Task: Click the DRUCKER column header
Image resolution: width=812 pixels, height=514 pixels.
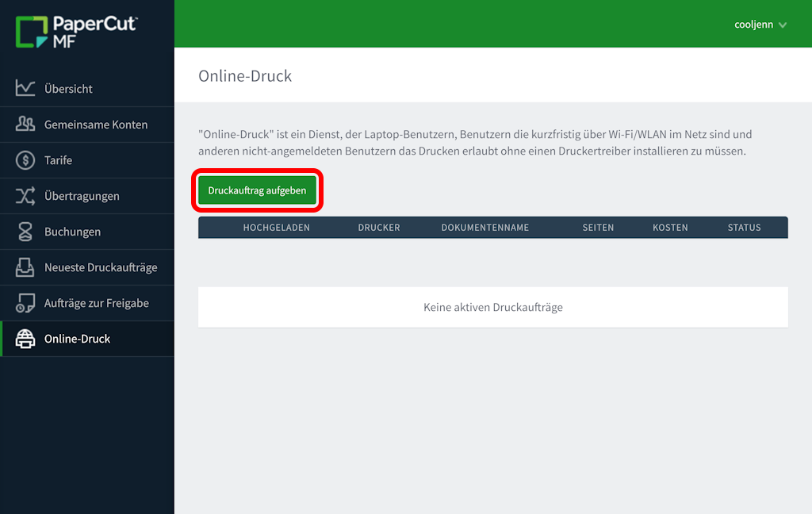Action: [x=379, y=228]
